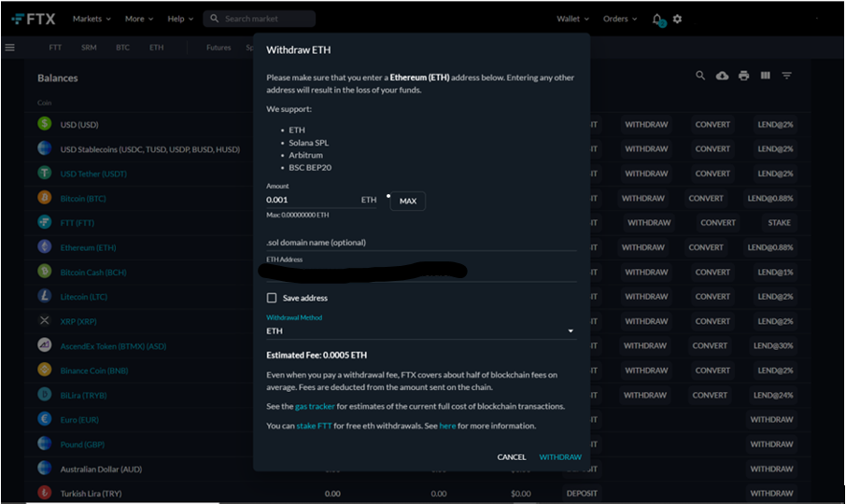Click the Ethereum coin icon
Screen dimensions: 846x504
coord(45,246)
